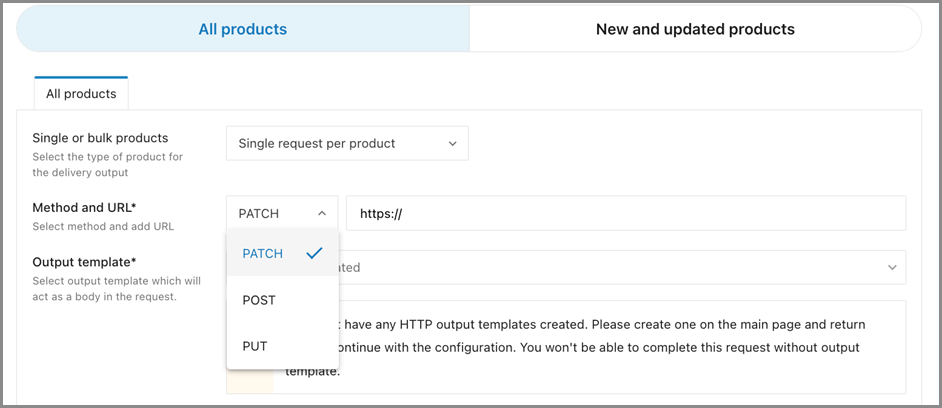Open the Single request per product dropdown

click(346, 143)
